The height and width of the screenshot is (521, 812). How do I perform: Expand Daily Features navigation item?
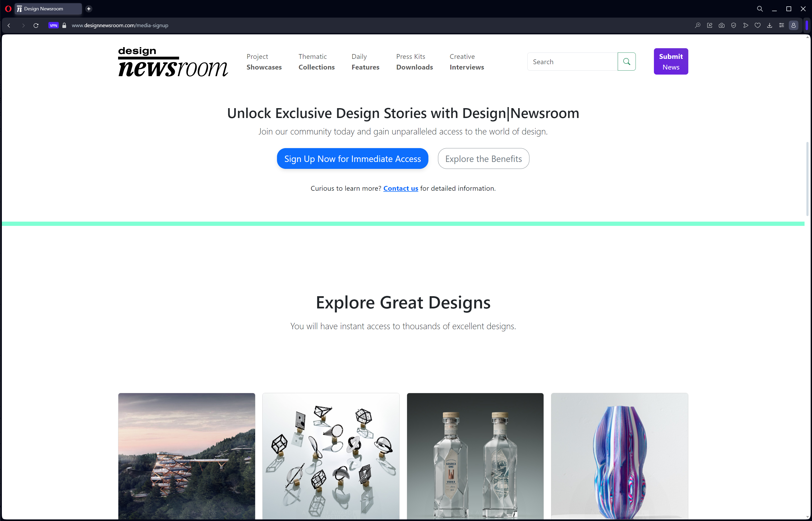365,62
